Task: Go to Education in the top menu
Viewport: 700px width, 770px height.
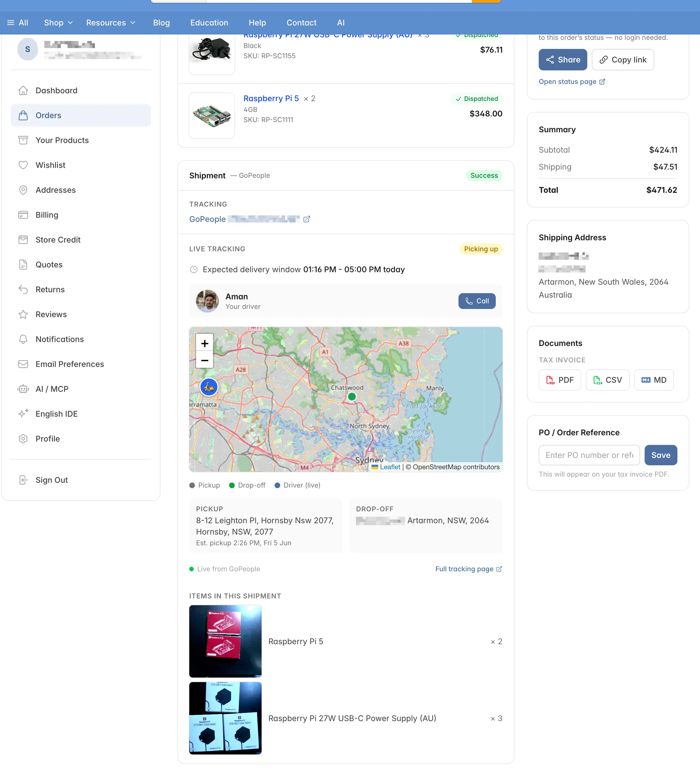Action: [x=209, y=23]
